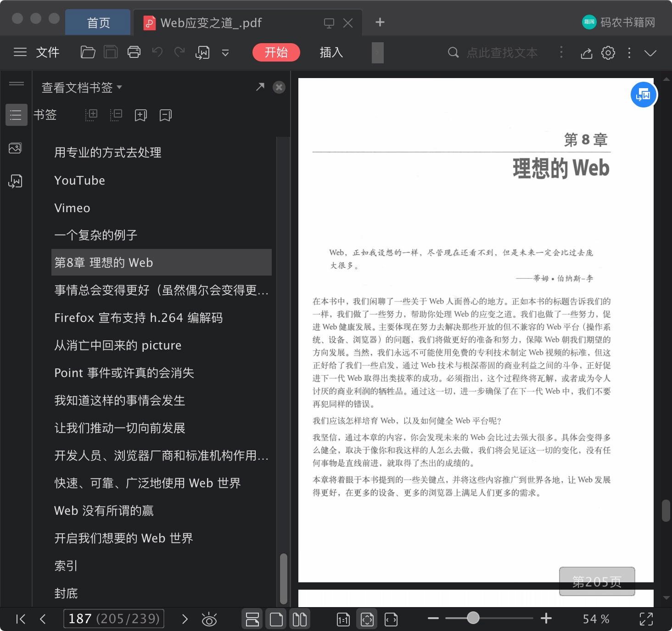This screenshot has width=672, height=631.
Task: Select bookmark 第8章 理想的 Web
Action: pyautogui.click(x=162, y=262)
